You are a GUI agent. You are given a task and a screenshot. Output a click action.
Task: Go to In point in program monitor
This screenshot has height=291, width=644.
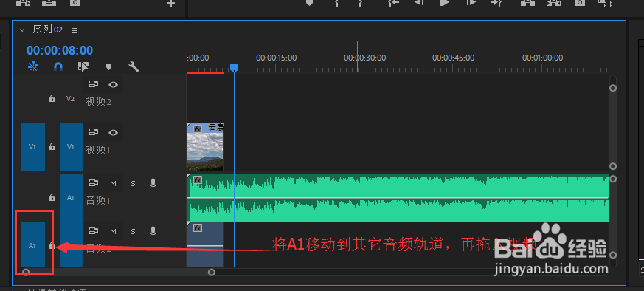(x=394, y=2)
